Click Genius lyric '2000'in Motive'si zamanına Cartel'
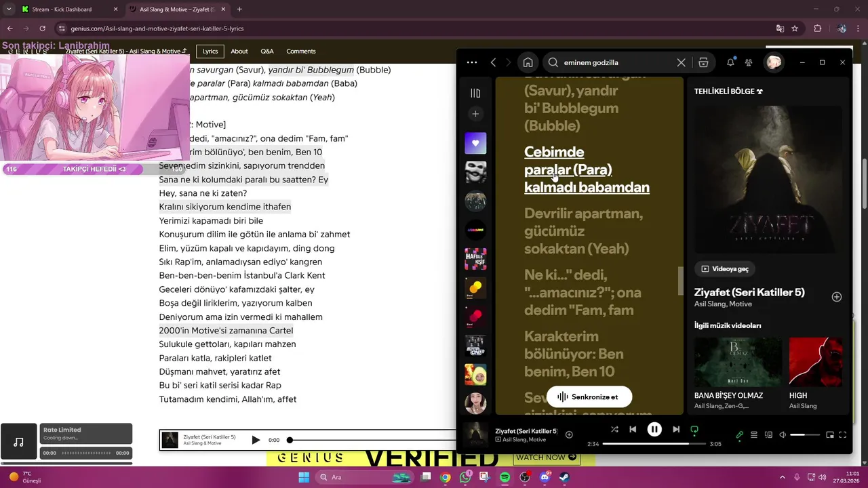Screen dimensions: 868x488 click(x=226, y=331)
